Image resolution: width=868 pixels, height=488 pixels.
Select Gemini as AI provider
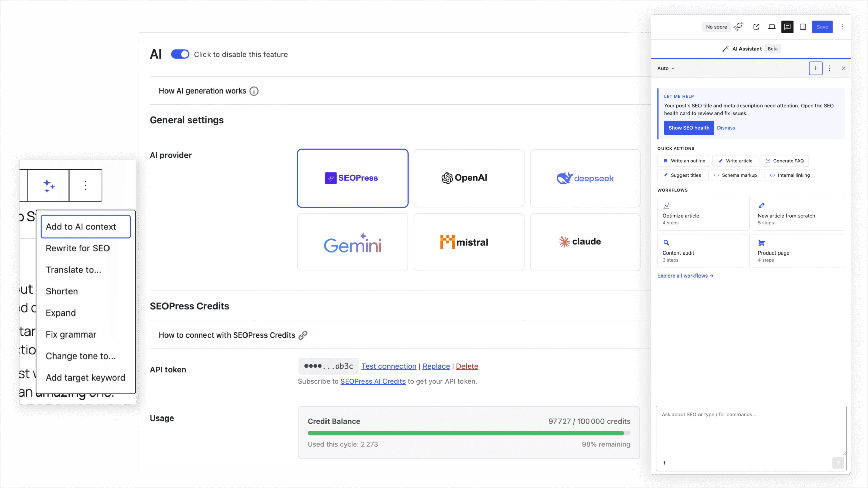[x=353, y=242]
